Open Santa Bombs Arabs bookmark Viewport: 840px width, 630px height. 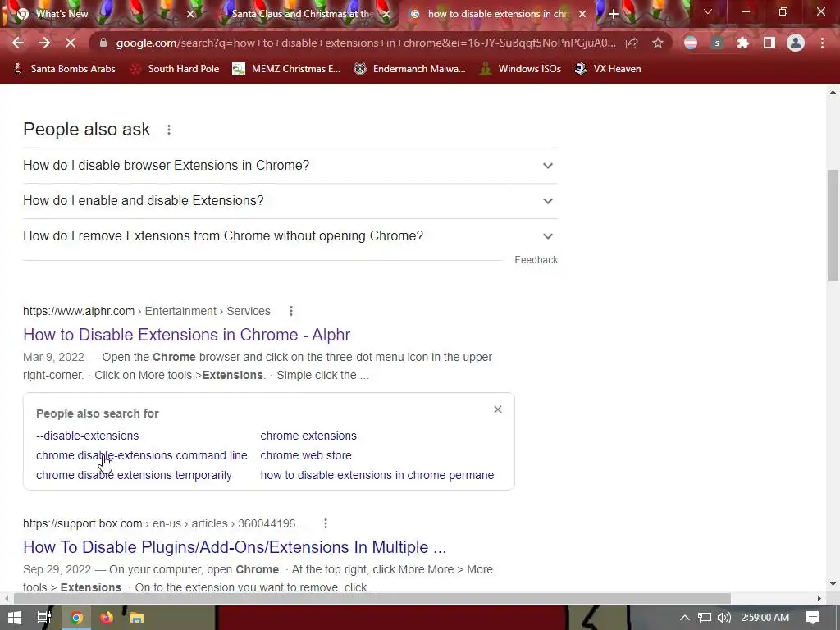[64, 69]
